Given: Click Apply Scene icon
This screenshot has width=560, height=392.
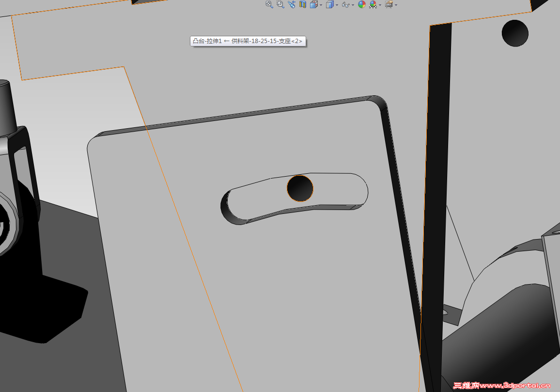Looking at the screenshot, I should [x=373, y=4].
